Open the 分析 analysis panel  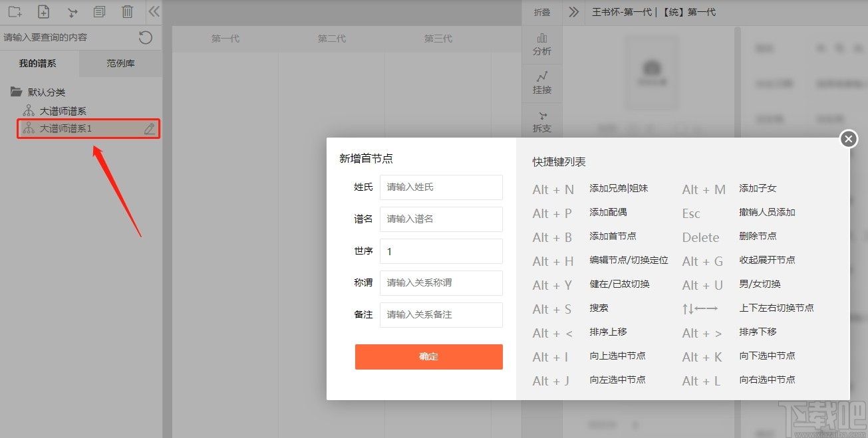pos(541,44)
